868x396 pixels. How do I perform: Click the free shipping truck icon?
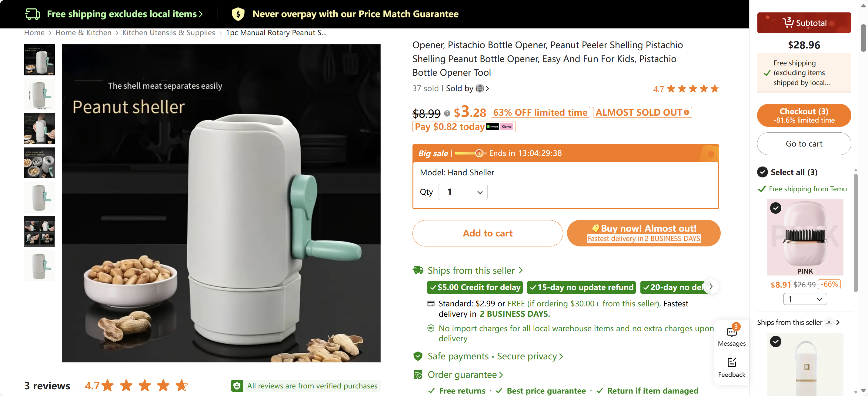[x=32, y=14]
